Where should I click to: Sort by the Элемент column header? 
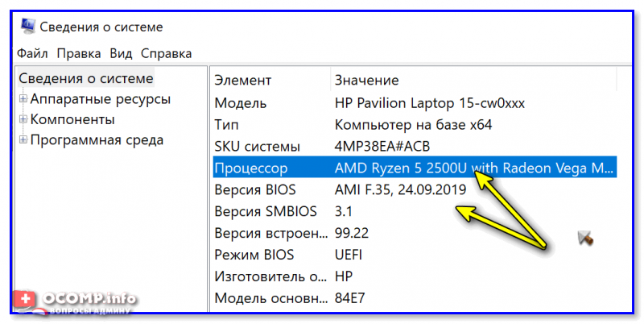click(242, 80)
